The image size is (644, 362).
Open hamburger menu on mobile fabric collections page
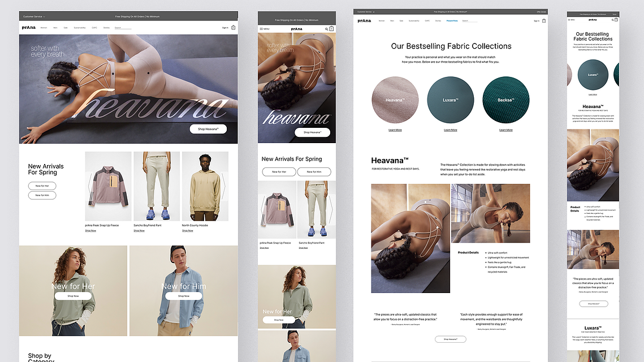[569, 20]
